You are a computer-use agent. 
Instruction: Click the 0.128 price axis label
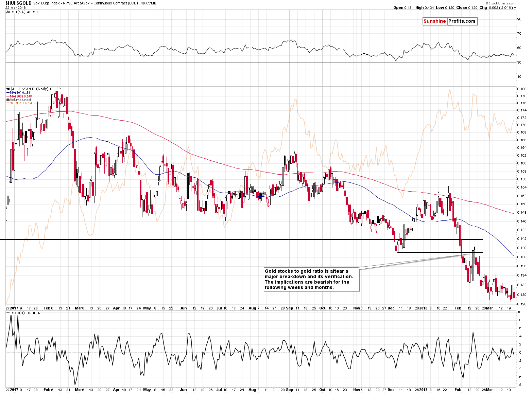coord(522,304)
